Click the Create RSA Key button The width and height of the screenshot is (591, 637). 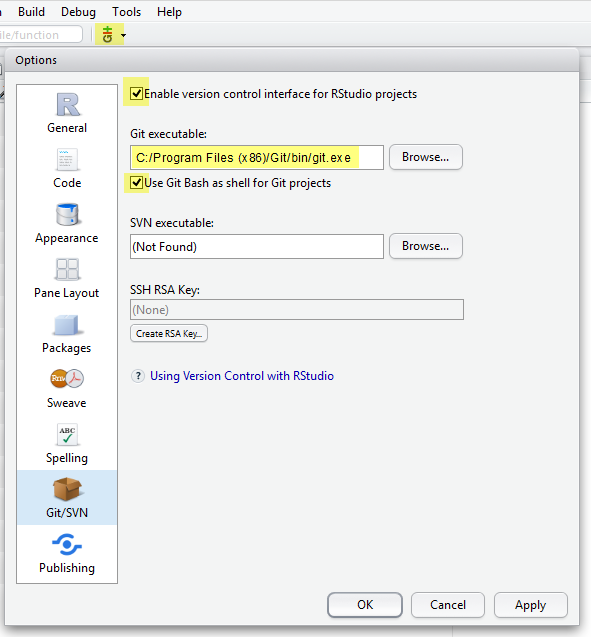[x=169, y=333]
